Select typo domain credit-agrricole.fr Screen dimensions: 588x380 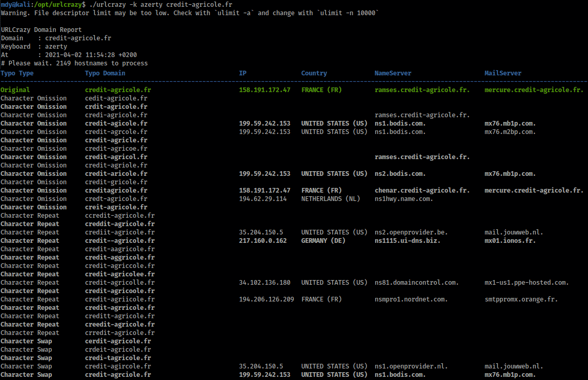tap(120, 308)
